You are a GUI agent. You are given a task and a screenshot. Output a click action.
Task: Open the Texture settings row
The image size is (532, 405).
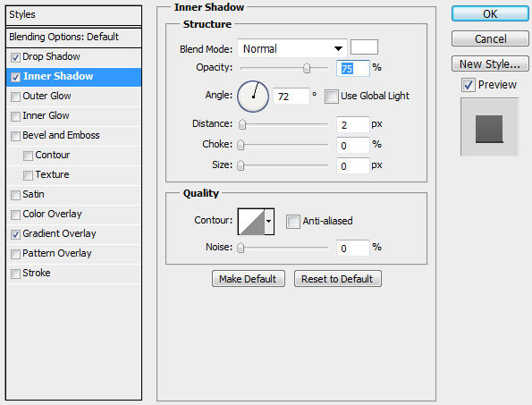point(52,174)
